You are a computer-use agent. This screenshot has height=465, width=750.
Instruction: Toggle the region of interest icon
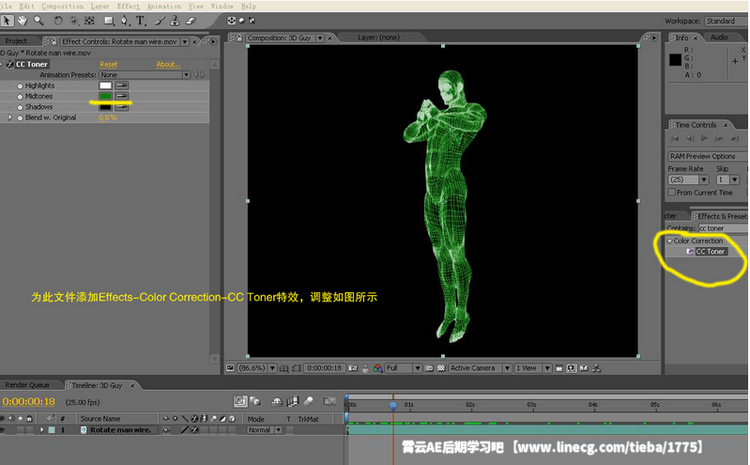pos(429,368)
